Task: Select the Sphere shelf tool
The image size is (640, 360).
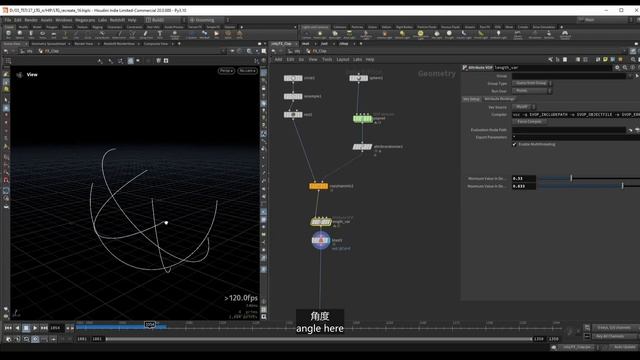Action: coord(20,34)
